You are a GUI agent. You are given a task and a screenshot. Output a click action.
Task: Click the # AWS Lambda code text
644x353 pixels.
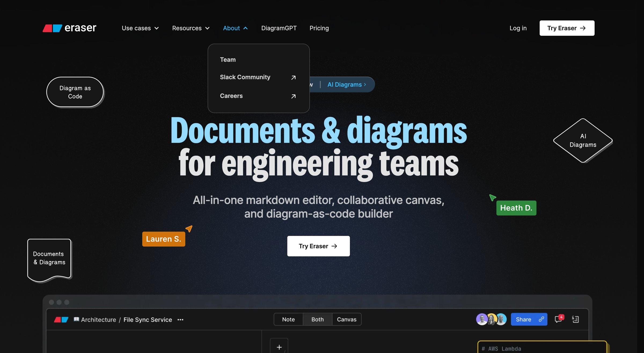tap(501, 348)
